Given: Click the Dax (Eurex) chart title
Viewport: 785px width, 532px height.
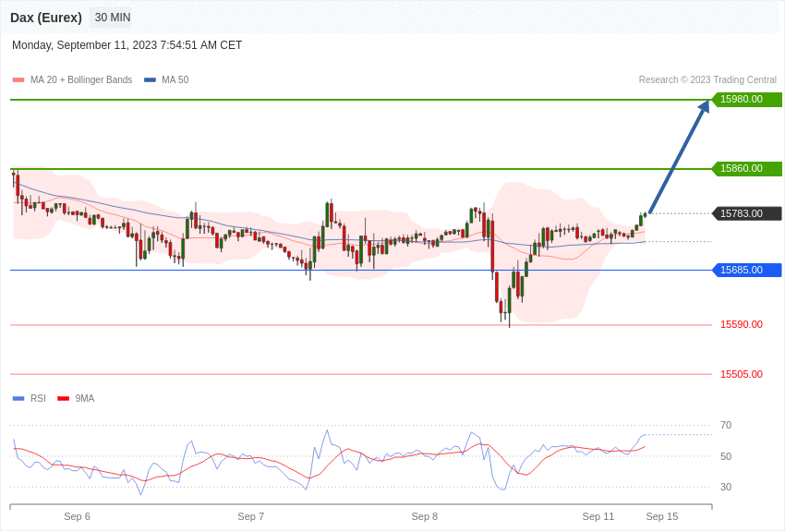Looking at the screenshot, I should [46, 18].
